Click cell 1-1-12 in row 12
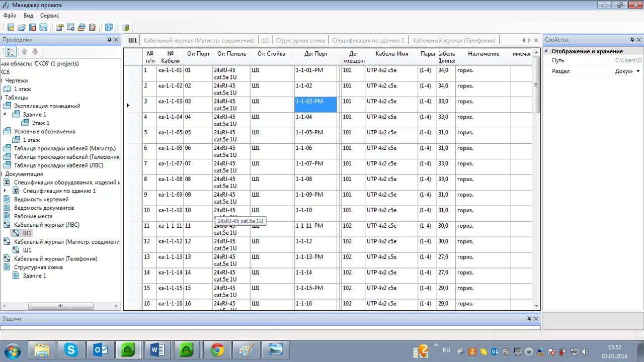The height and width of the screenshot is (362, 644). pyautogui.click(x=315, y=245)
